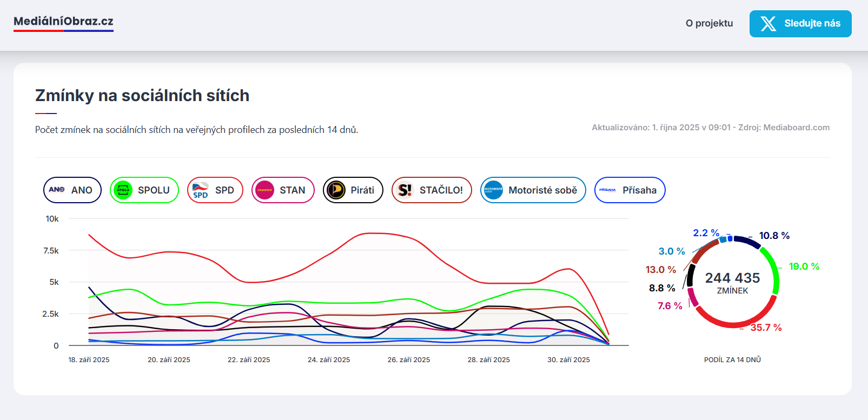Go to MediálníObraz.cz home logo
The width and height of the screenshot is (868, 420).
(x=63, y=22)
